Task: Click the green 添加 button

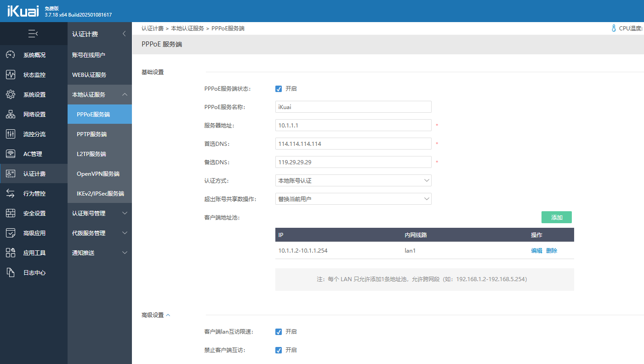Action: (556, 218)
